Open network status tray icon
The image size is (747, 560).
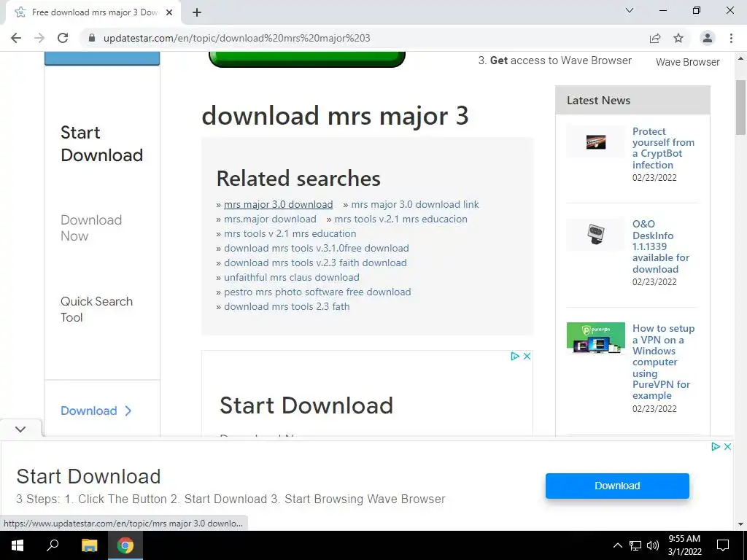[635, 545]
